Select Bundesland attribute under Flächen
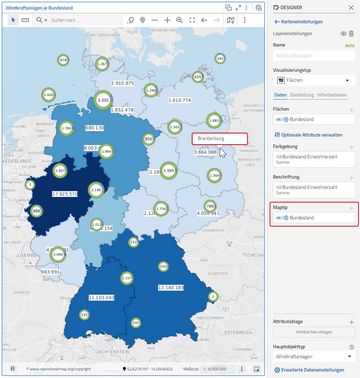The image size is (360, 378). [314, 119]
